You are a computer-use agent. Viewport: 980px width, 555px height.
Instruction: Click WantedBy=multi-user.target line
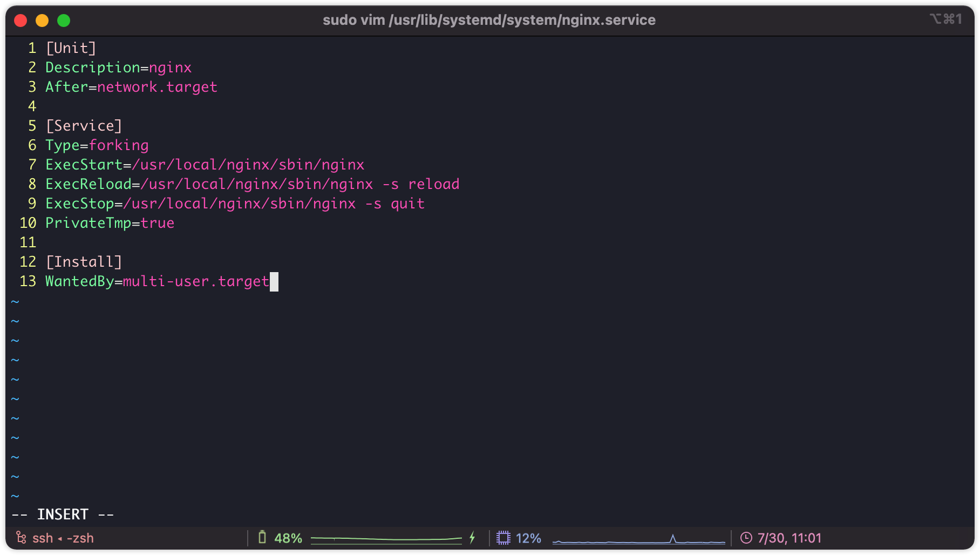point(157,281)
